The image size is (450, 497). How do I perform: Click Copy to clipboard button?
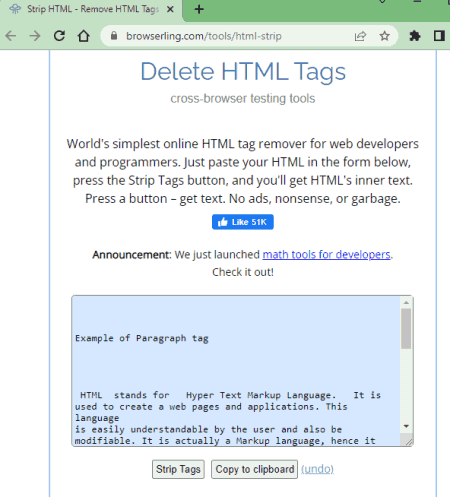click(x=254, y=469)
